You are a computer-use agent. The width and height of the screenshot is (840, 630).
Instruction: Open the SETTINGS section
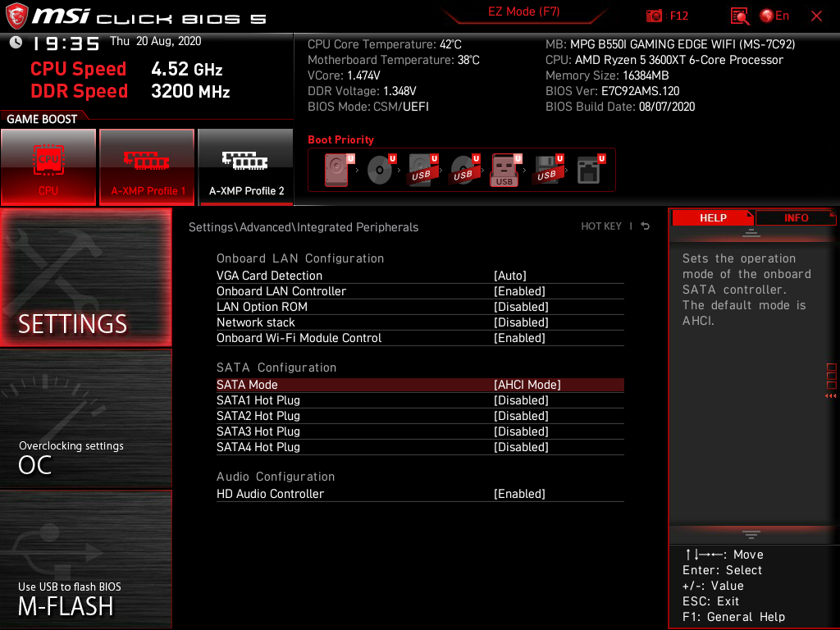(x=85, y=277)
